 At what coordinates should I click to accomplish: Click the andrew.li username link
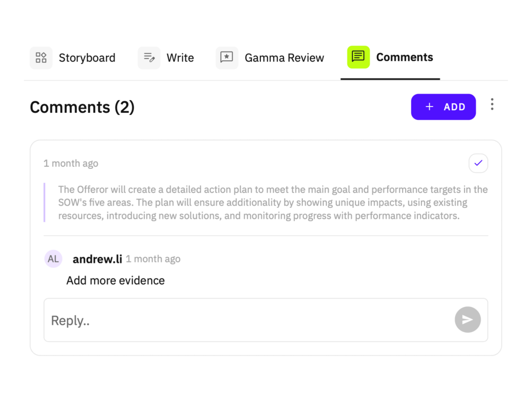click(x=97, y=259)
